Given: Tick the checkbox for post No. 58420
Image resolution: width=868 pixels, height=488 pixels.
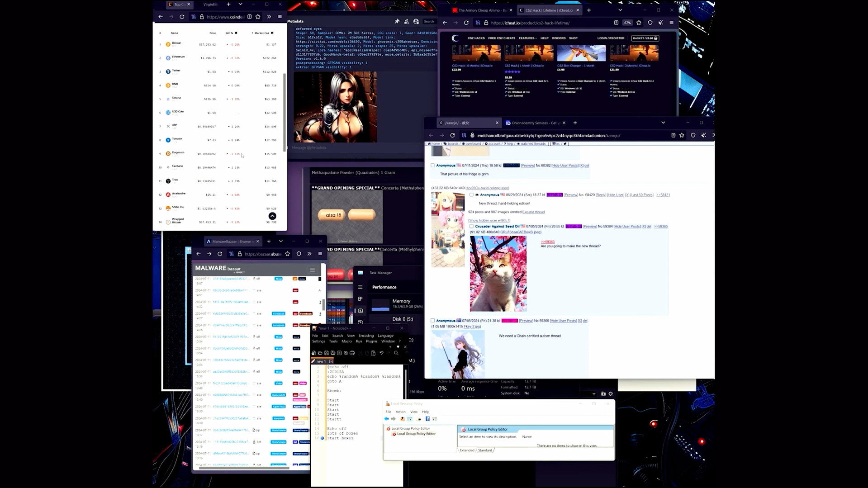Looking at the screenshot, I should [471, 195].
